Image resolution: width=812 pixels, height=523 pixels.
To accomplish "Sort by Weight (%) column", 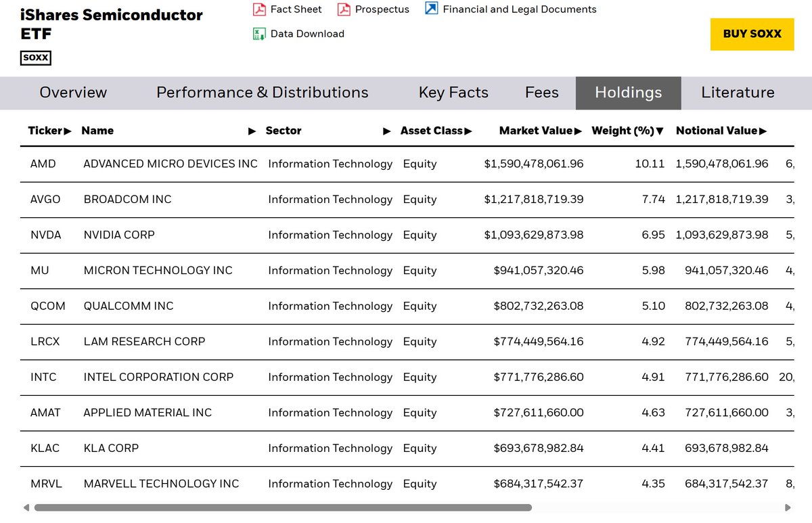I will 627,131.
